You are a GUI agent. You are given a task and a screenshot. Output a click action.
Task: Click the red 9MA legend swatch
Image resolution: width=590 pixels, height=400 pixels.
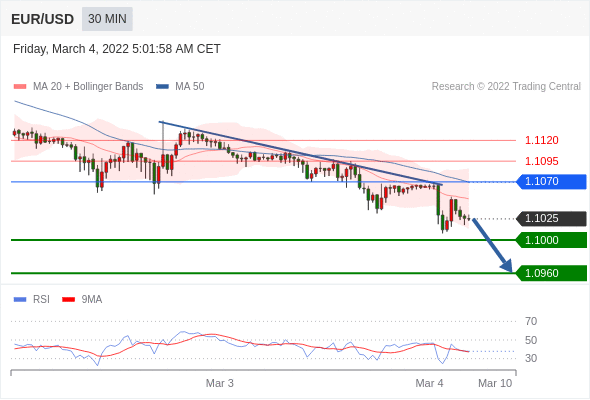(68, 300)
